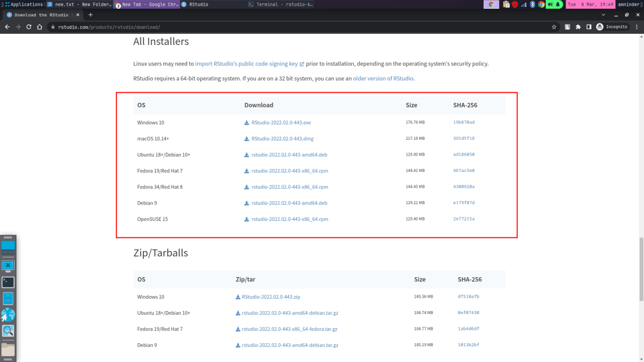Open the notification bell in the panel
The image size is (644, 362).
[558, 5]
